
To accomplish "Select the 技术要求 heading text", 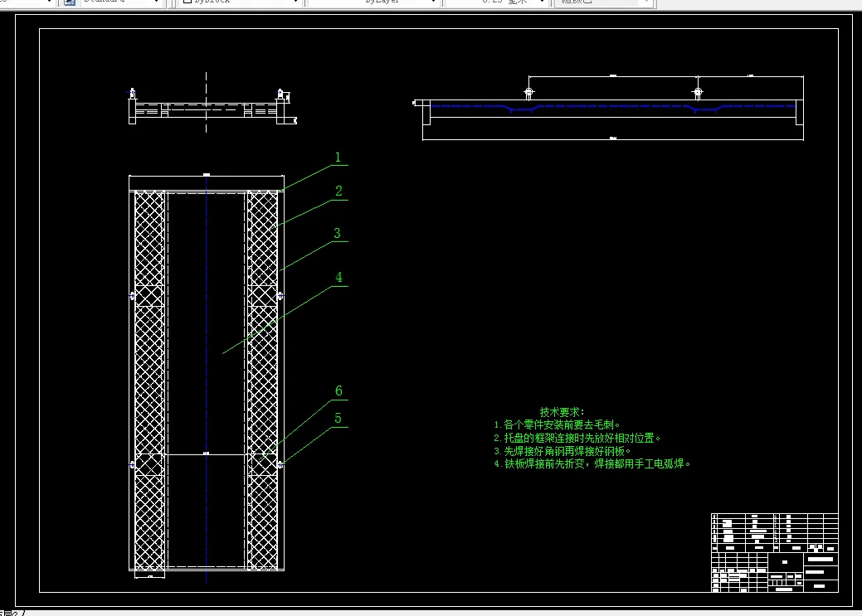I will tap(562, 411).
